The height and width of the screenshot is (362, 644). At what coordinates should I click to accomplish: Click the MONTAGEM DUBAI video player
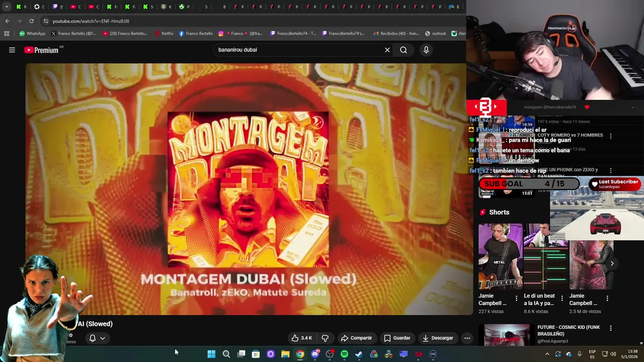[249, 189]
